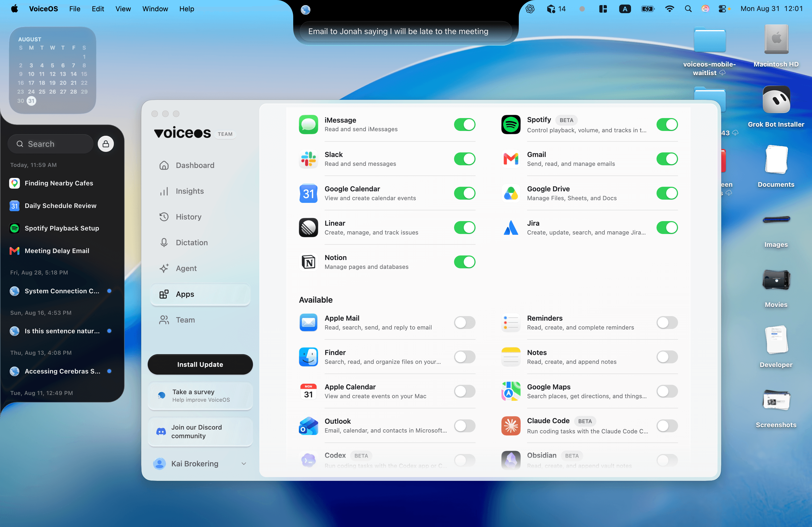
Task: Click the Spotify app icon in apps list
Action: click(x=511, y=125)
